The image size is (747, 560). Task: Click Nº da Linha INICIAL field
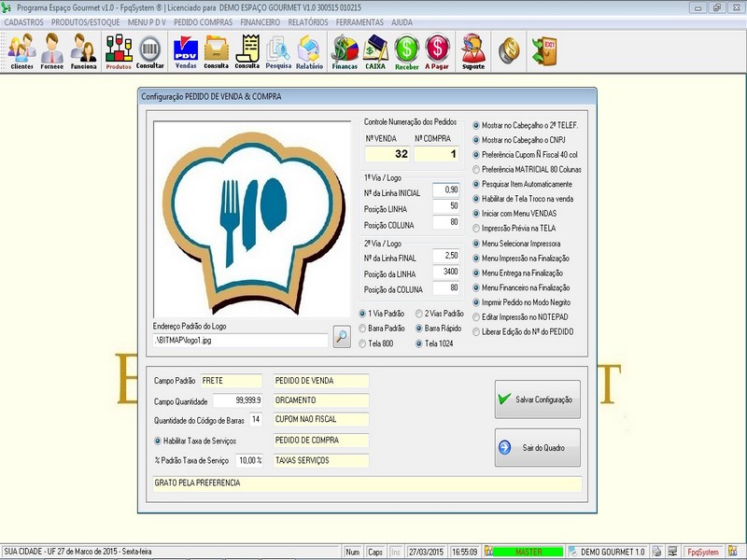pos(446,190)
